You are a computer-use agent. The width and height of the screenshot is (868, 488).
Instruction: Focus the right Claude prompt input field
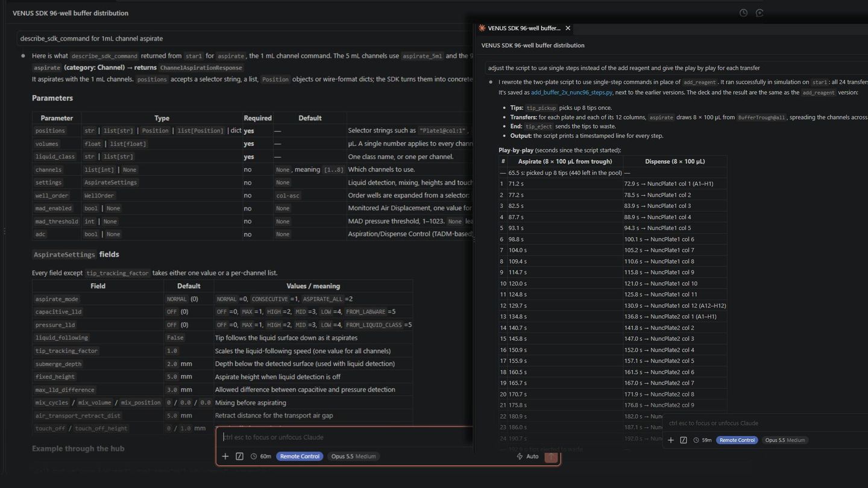coord(767,423)
